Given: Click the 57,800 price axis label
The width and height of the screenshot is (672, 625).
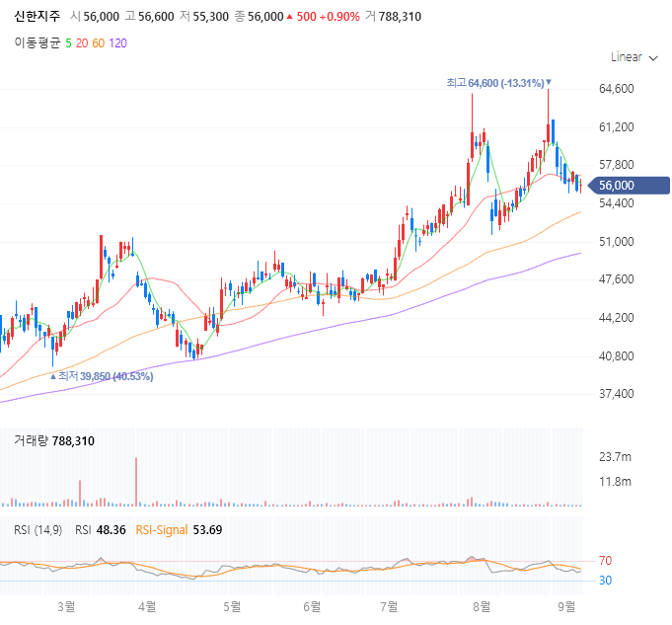Looking at the screenshot, I should coord(617,165).
